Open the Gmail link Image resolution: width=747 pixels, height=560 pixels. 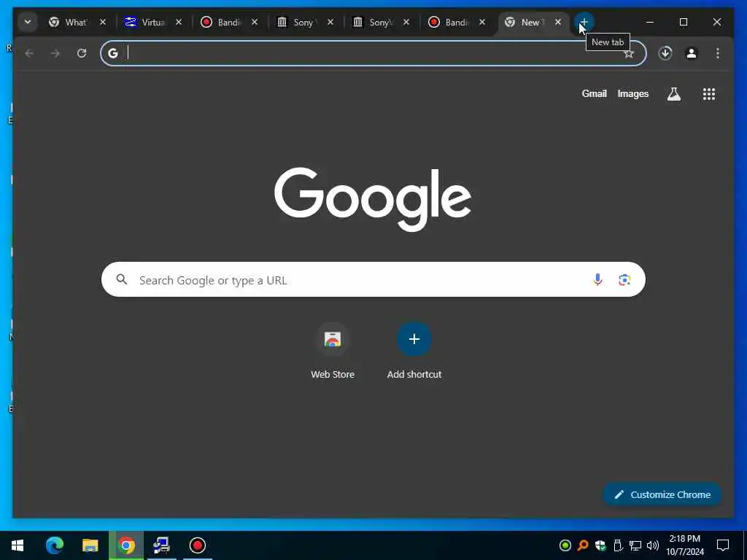click(594, 94)
